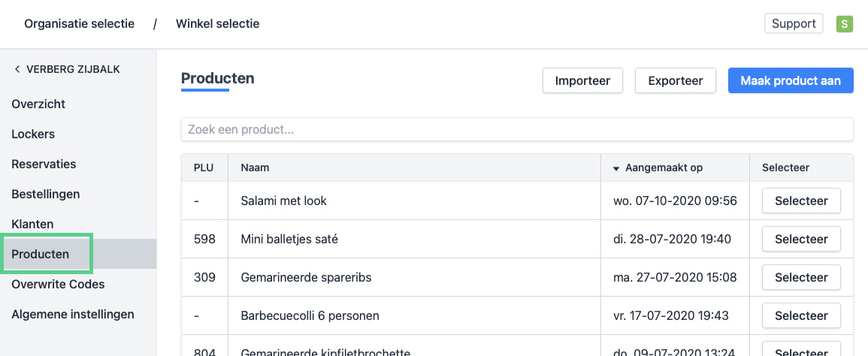The width and height of the screenshot is (868, 356).
Task: Select Gemarineerde spareribs row button
Action: (801, 277)
